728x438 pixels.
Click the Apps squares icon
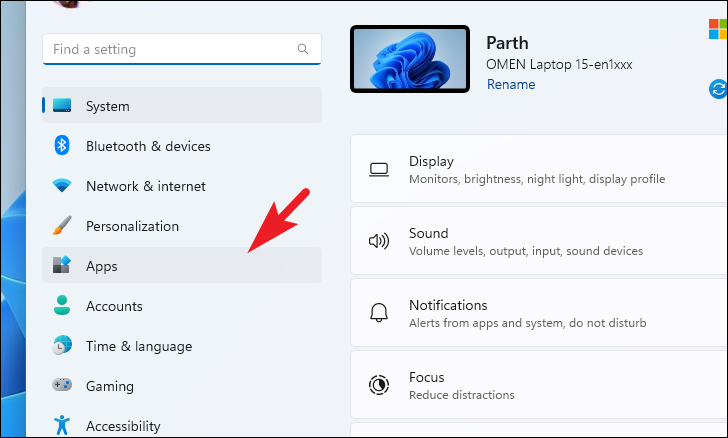pos(62,265)
